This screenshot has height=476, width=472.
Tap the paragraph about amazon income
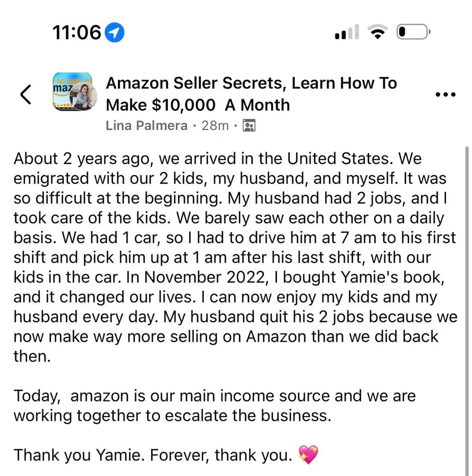[215, 405]
